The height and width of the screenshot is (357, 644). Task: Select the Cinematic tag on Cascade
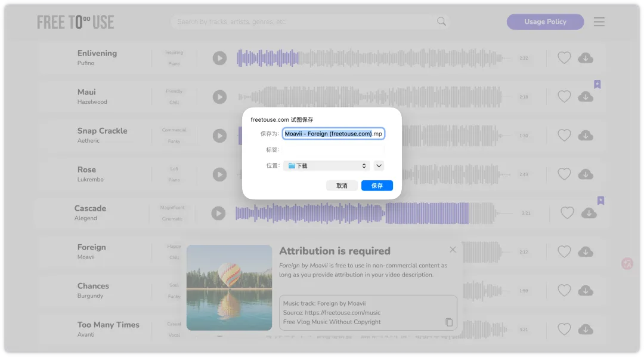tap(172, 219)
